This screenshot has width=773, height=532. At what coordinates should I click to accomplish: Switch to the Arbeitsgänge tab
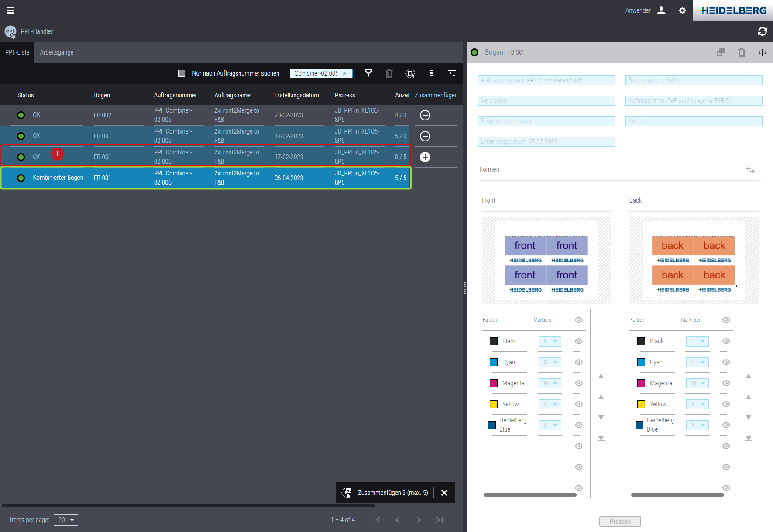57,52
